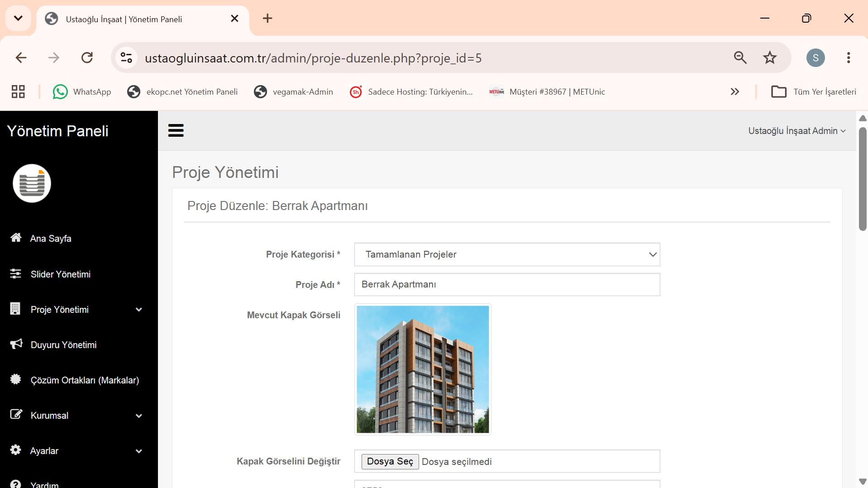868x488 pixels.
Task: Open a new browser tab
Action: [x=267, y=18]
